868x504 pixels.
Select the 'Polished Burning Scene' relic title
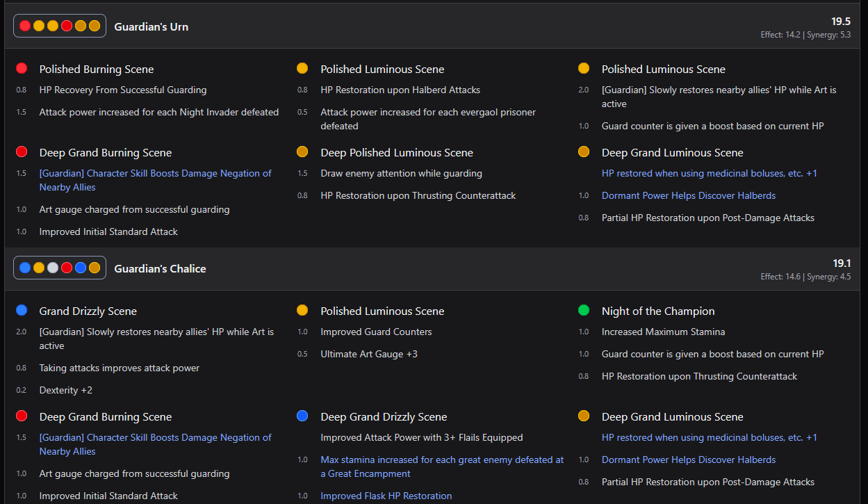(97, 69)
